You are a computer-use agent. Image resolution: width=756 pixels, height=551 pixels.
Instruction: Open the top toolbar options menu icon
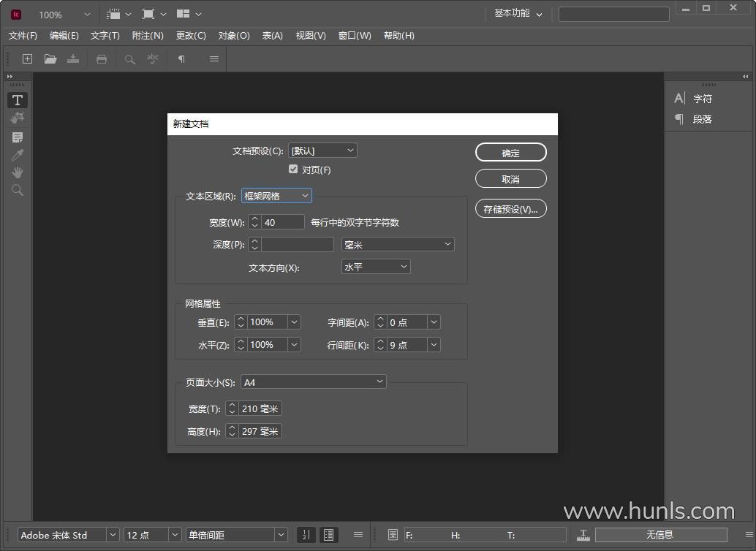(214, 58)
